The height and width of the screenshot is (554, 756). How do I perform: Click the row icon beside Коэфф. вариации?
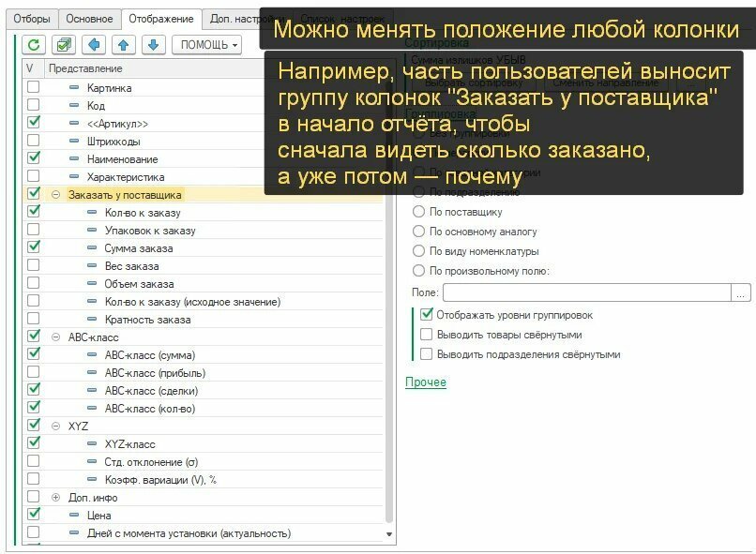[92, 480]
